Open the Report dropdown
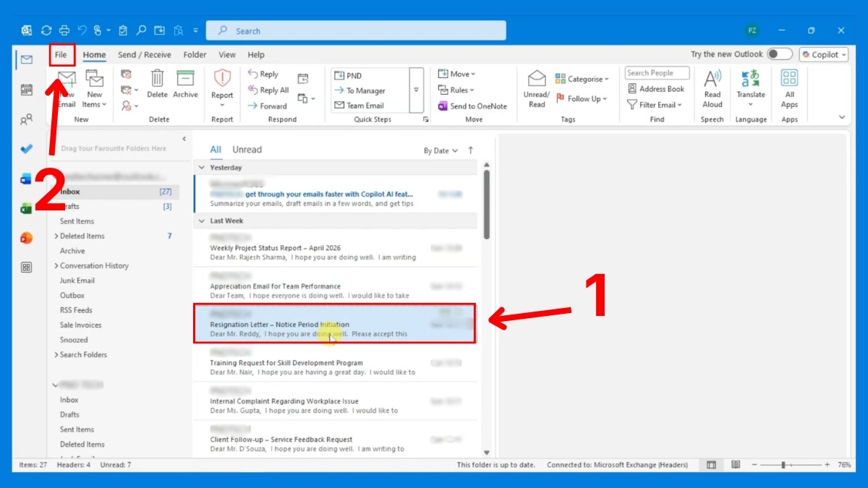868x488 pixels. pyautogui.click(x=222, y=89)
